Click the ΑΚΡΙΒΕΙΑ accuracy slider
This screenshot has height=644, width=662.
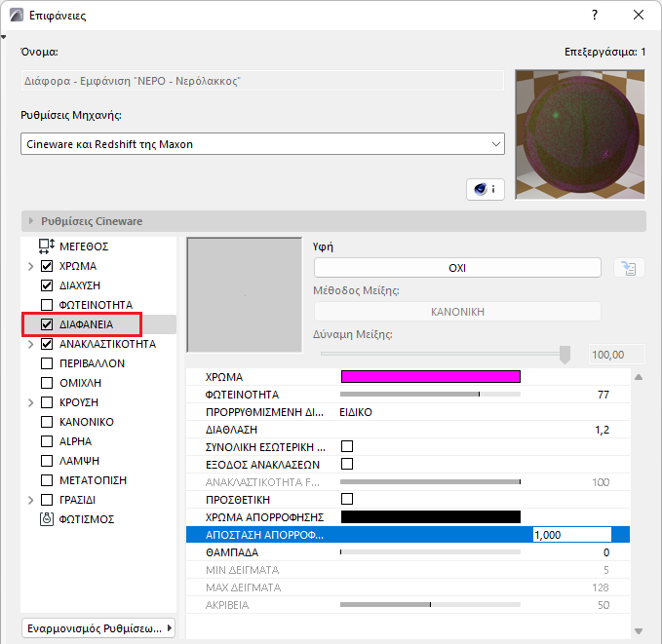coord(430,605)
